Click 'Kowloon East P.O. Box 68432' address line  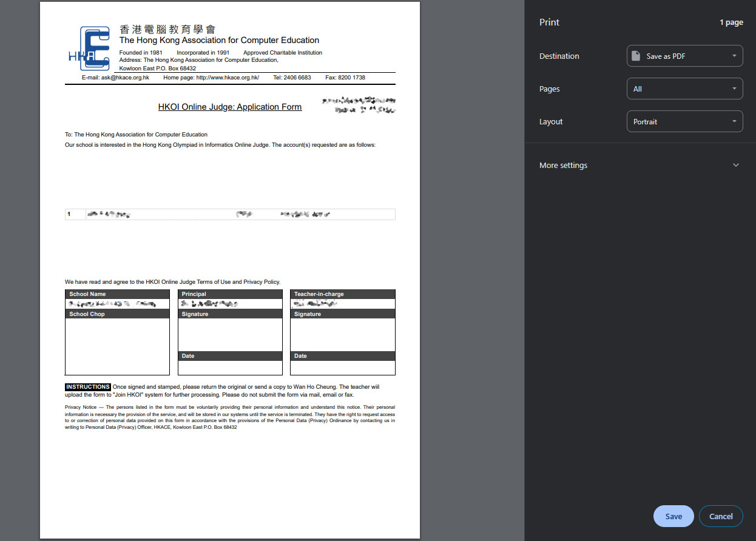tap(158, 69)
